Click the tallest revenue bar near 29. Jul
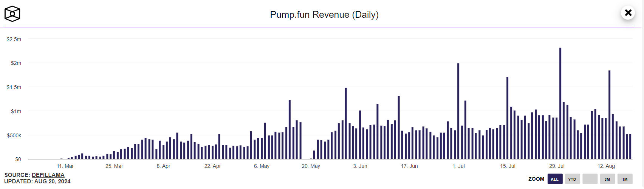Viewport: 644px width, 189px height. tap(560, 103)
